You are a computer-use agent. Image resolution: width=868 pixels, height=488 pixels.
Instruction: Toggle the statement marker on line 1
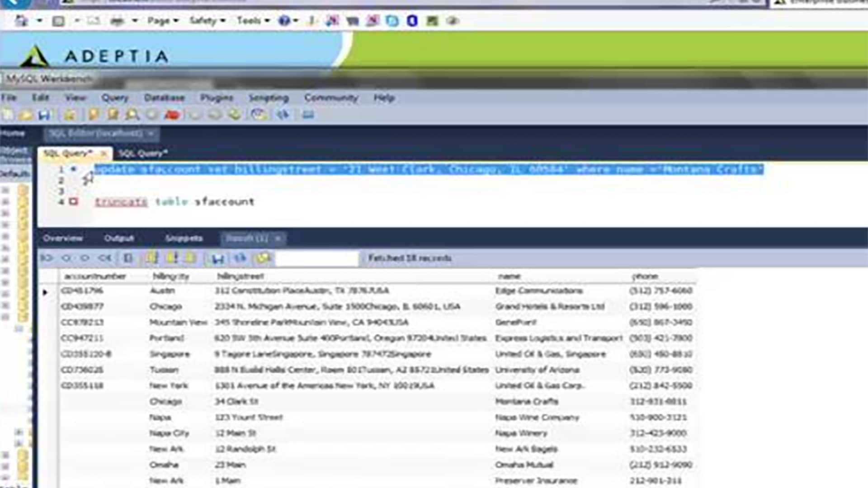pos(74,169)
